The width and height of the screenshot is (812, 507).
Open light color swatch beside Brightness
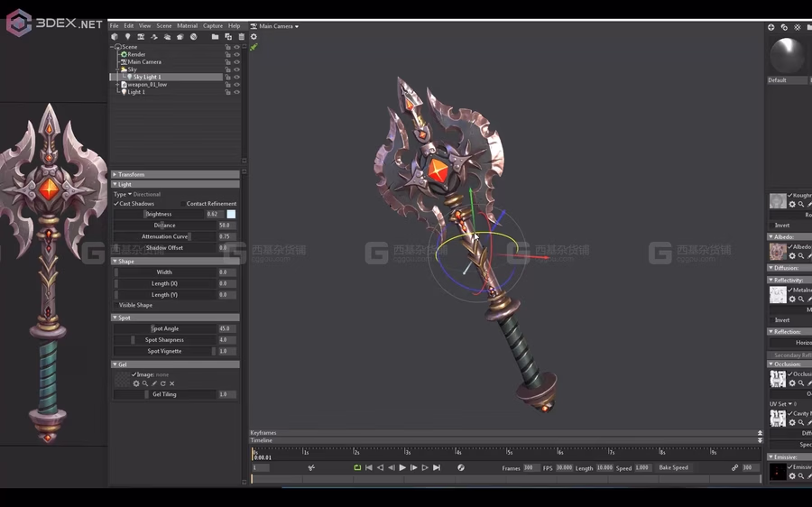pyautogui.click(x=231, y=214)
